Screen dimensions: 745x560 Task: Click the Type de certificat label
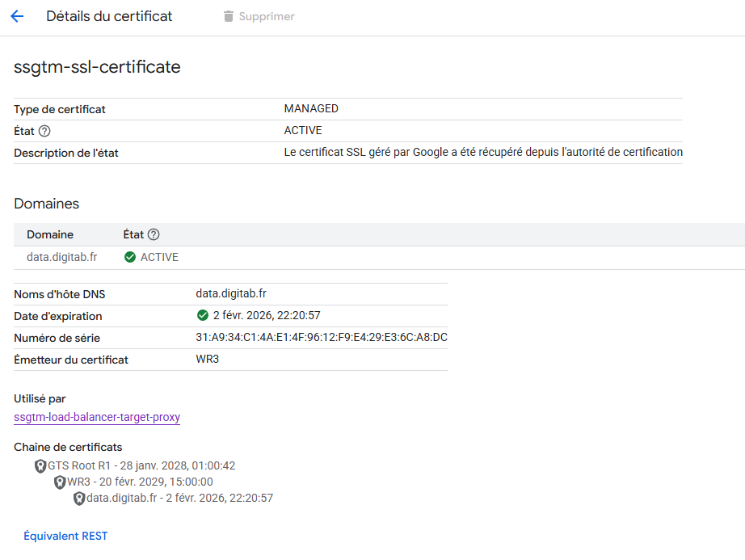tap(60, 109)
